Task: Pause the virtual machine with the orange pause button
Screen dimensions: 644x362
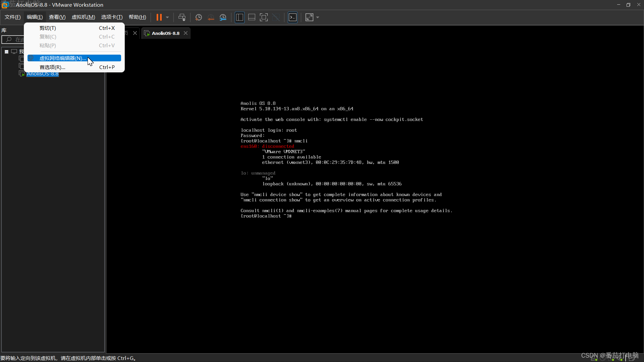Action: 159,17
